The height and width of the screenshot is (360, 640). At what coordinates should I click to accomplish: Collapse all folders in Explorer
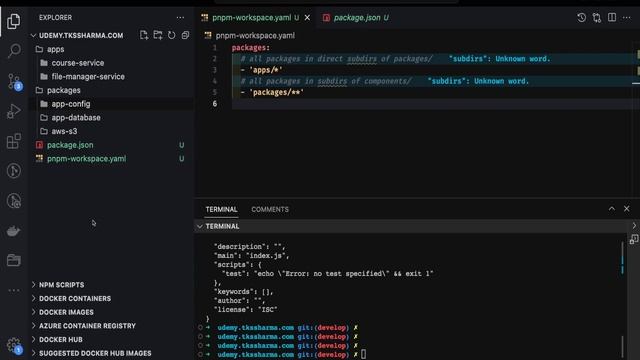click(x=185, y=35)
